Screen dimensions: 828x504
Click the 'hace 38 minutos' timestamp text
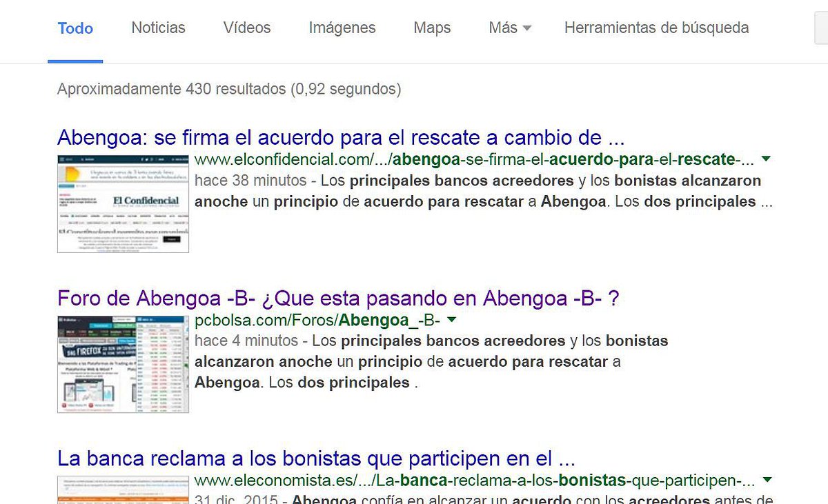pyautogui.click(x=250, y=181)
